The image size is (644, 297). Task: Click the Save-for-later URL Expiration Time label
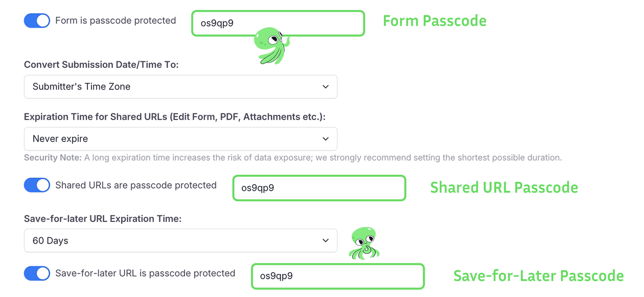click(103, 218)
